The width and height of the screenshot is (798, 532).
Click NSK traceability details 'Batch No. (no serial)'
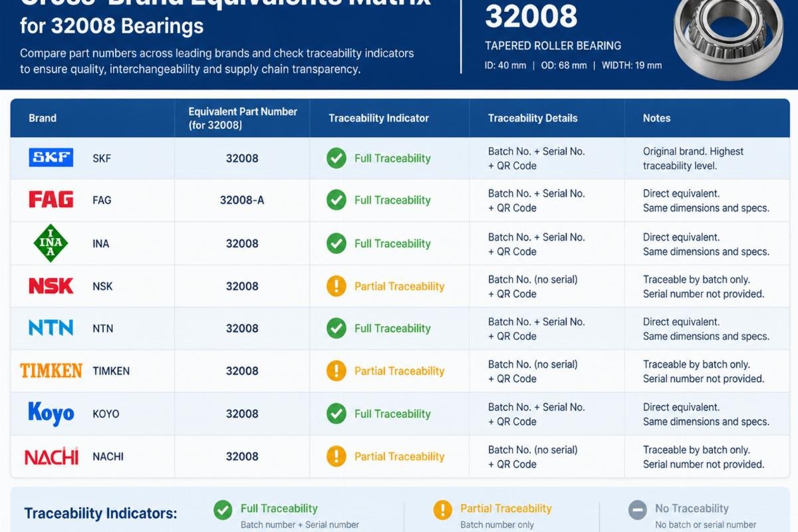[533, 279]
